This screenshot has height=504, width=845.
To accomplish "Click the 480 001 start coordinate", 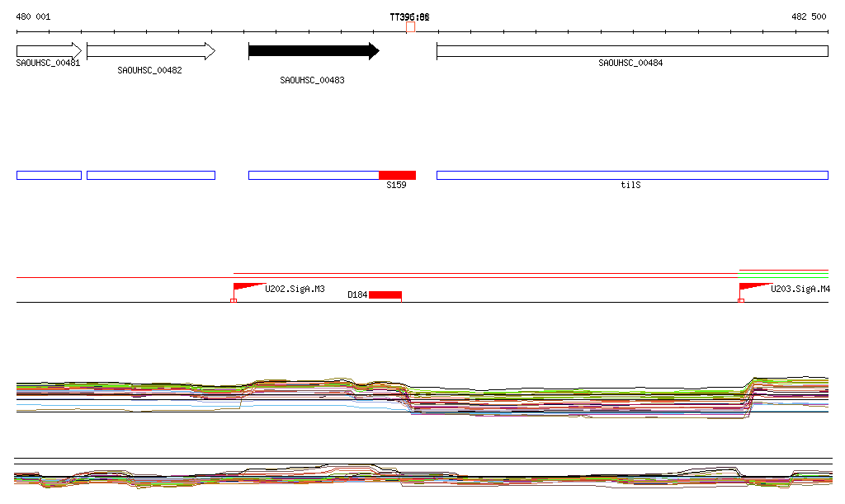I will click(x=33, y=16).
